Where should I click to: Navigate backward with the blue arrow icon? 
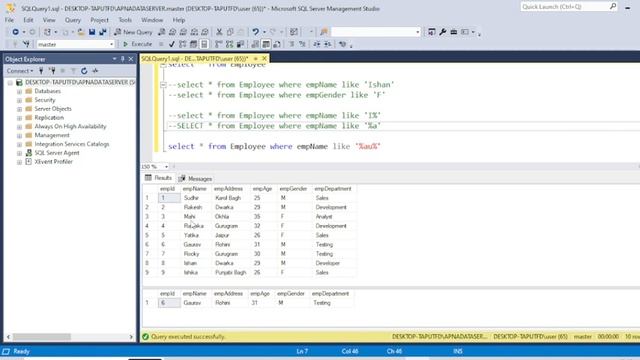click(16, 32)
